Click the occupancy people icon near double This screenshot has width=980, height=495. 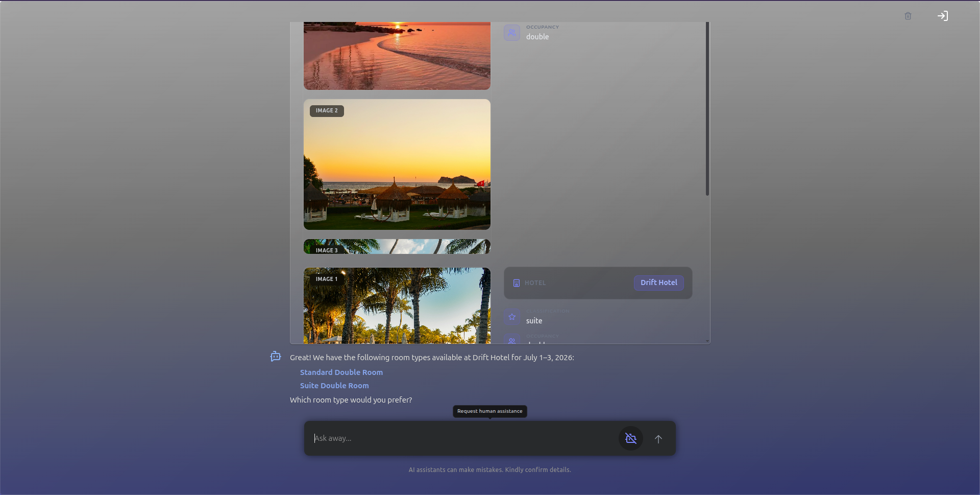pyautogui.click(x=512, y=32)
